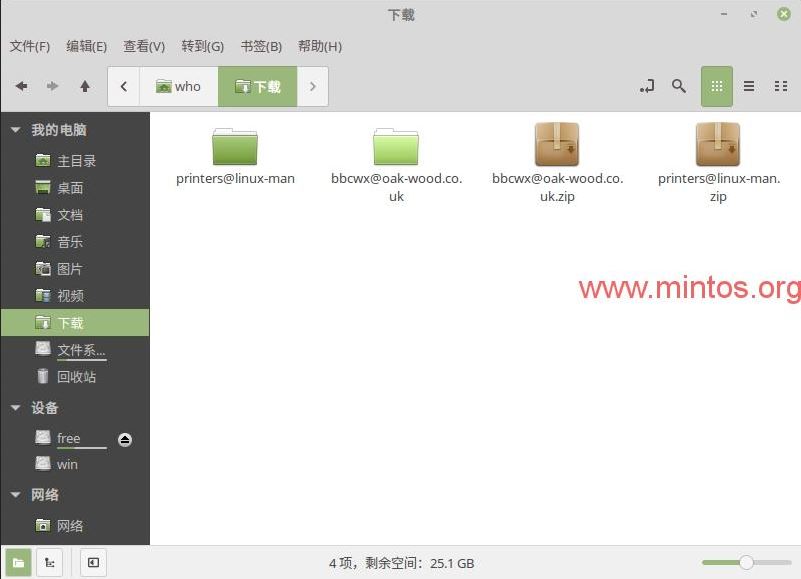Switch to icon grid view
This screenshot has width=801, height=579.
716,86
